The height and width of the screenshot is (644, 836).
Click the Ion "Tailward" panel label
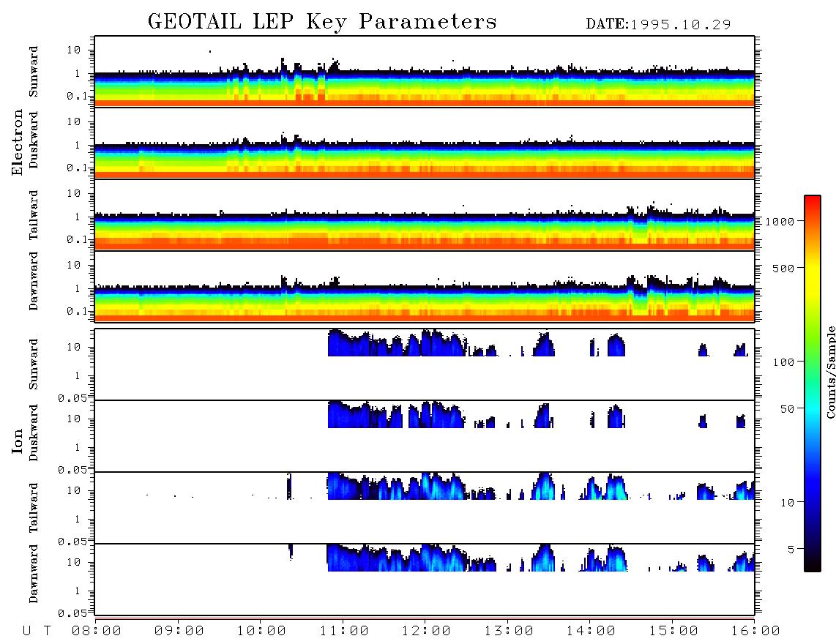coord(34,508)
